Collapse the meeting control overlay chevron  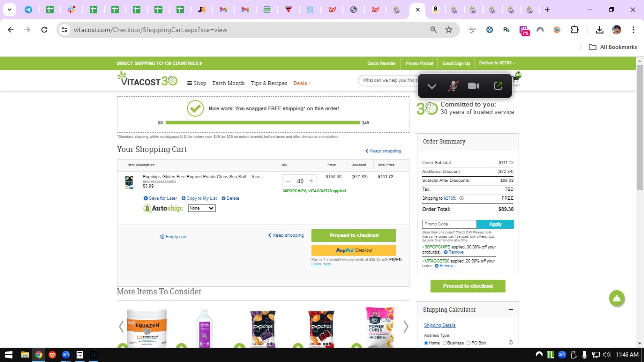432,86
